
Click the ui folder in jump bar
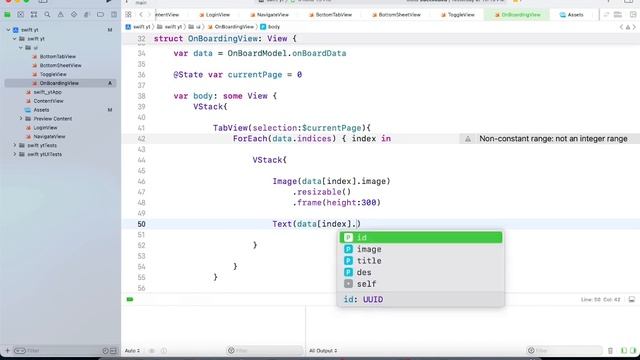pos(195,27)
